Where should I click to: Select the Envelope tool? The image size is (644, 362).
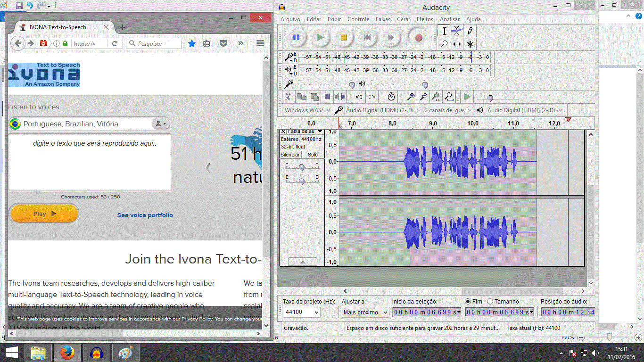[x=457, y=31]
